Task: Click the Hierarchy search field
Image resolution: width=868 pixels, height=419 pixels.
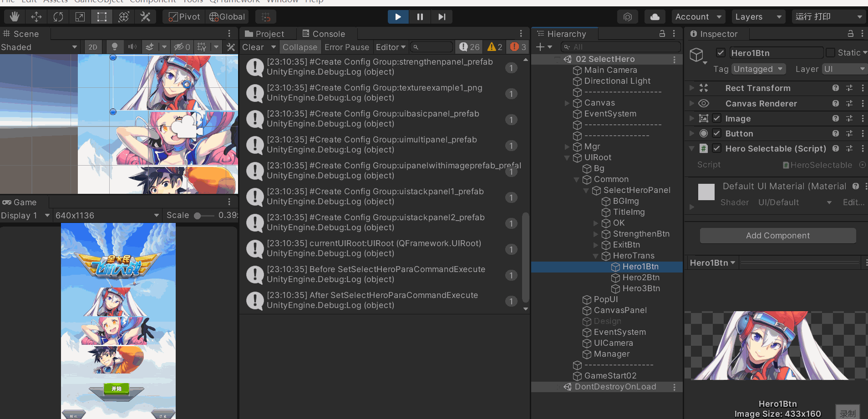Action: click(x=620, y=47)
